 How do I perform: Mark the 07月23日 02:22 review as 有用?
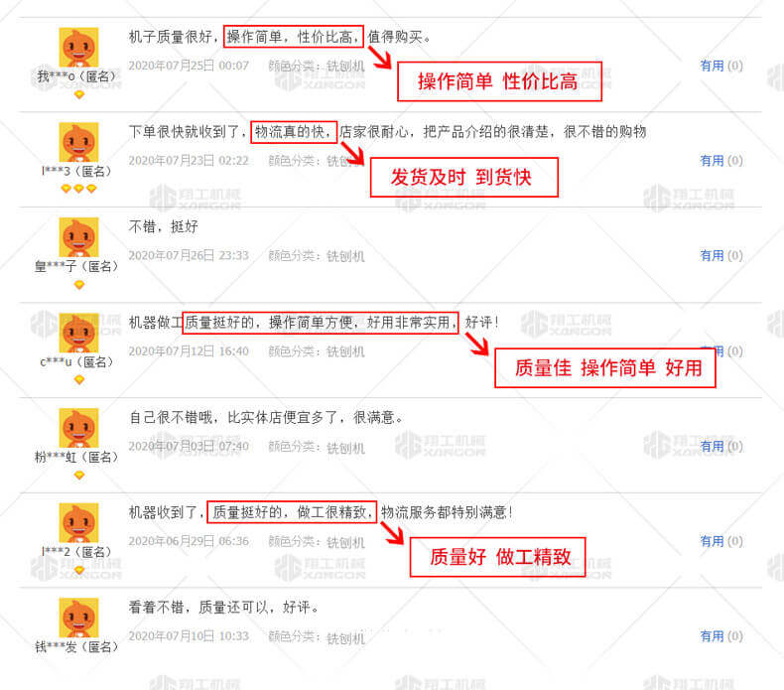point(721,161)
